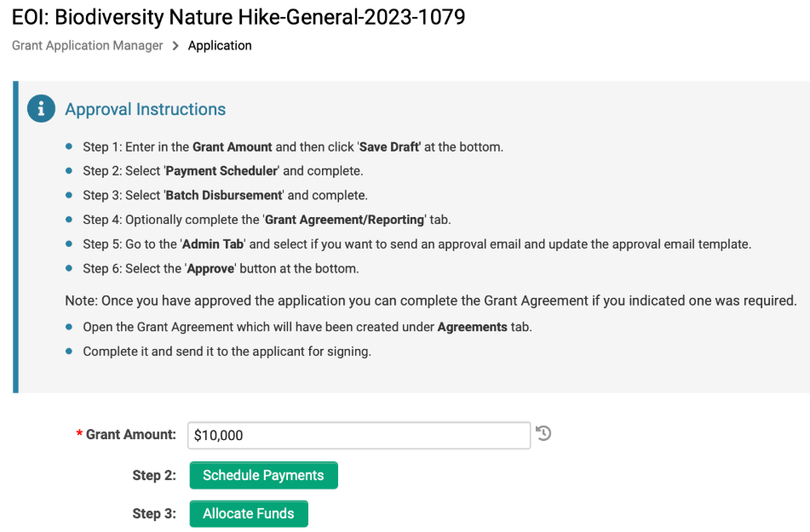Click the blue info circle icon
This screenshot has height=532, width=810.
tap(42, 108)
